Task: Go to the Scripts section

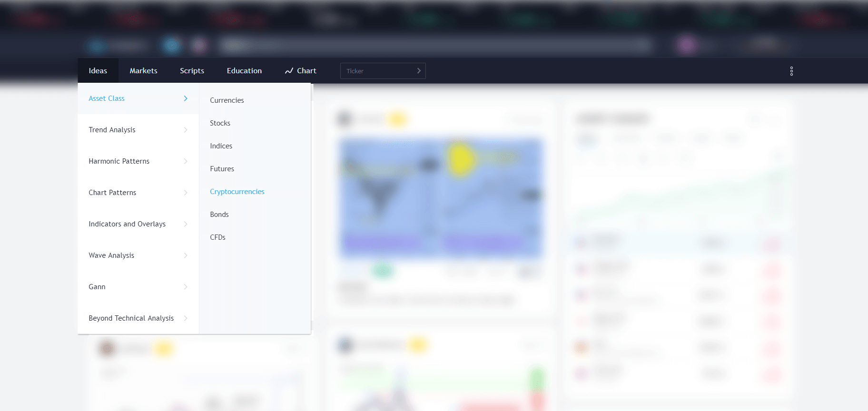Action: tap(192, 71)
